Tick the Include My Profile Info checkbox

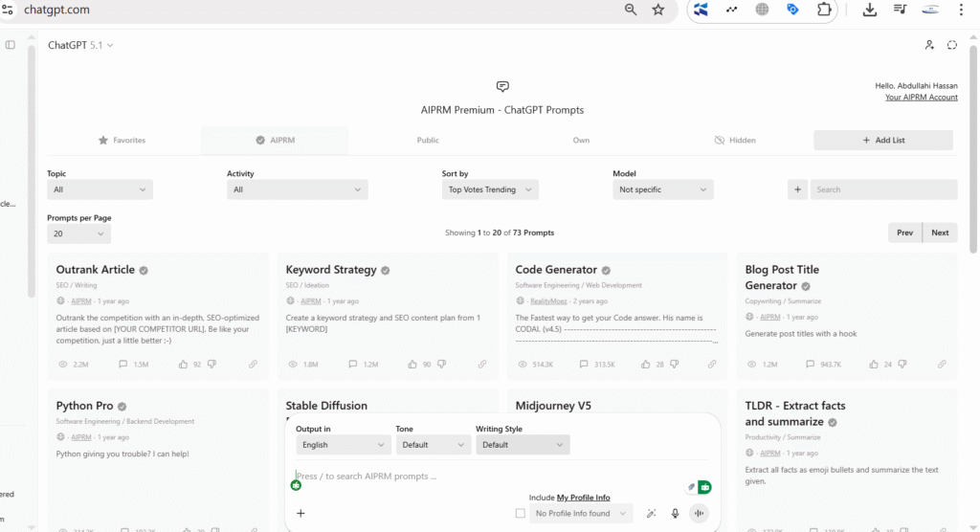tap(520, 513)
